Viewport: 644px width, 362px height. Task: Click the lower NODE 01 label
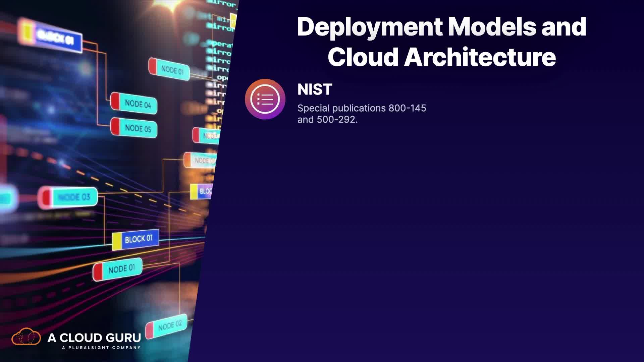[x=121, y=269]
